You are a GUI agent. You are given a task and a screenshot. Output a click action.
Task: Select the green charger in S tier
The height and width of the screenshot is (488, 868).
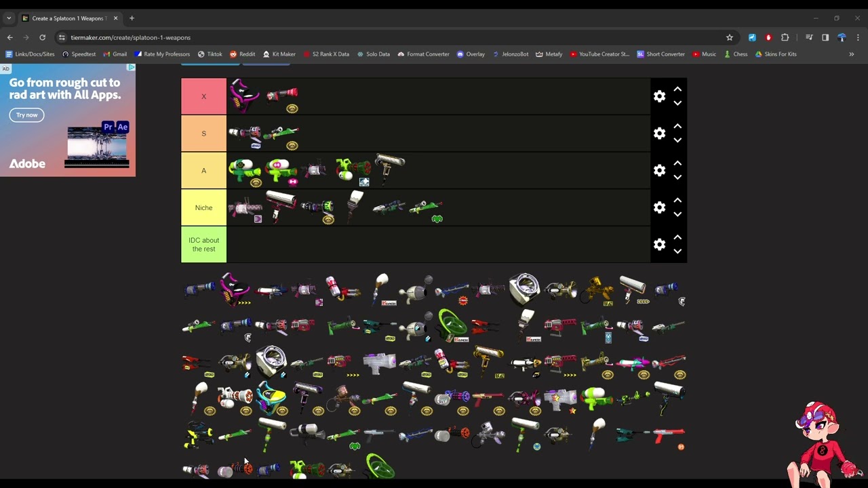pyautogui.click(x=281, y=134)
